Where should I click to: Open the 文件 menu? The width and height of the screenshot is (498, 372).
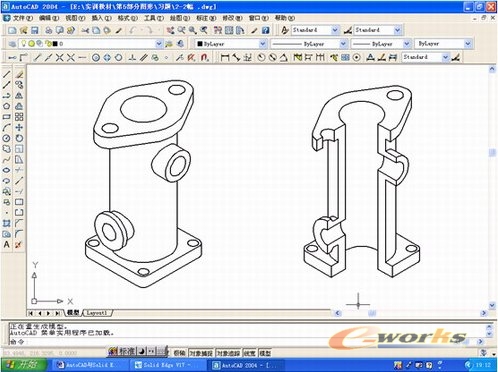pyautogui.click(x=22, y=18)
